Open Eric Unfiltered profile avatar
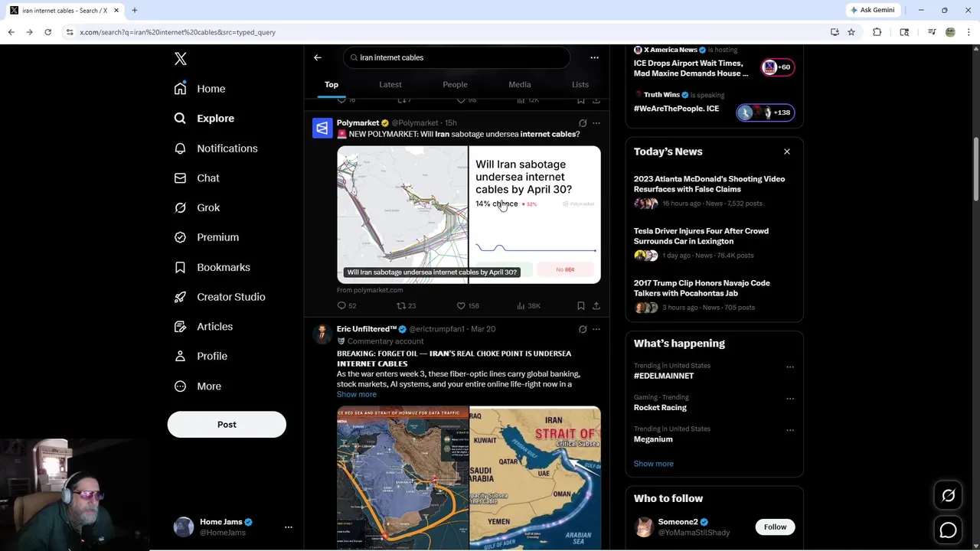 [x=322, y=334]
